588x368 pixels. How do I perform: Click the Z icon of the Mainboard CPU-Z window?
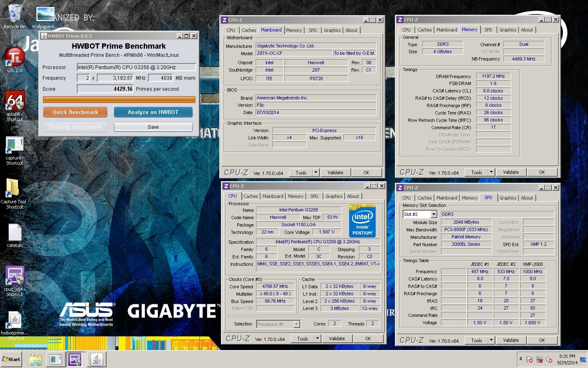pos(224,20)
